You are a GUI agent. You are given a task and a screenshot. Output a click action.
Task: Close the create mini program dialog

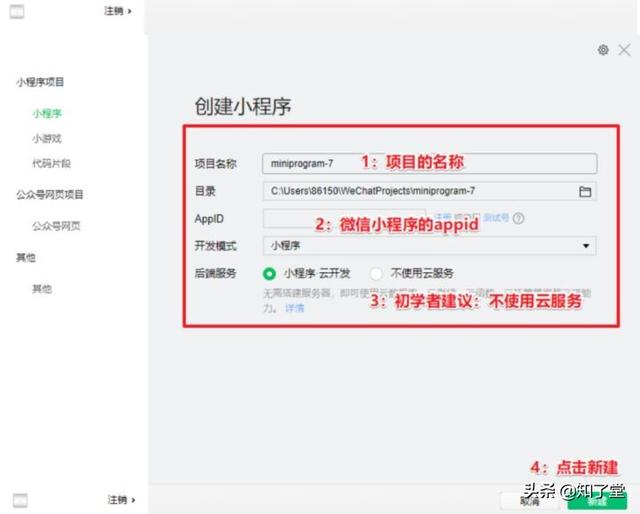click(x=624, y=50)
